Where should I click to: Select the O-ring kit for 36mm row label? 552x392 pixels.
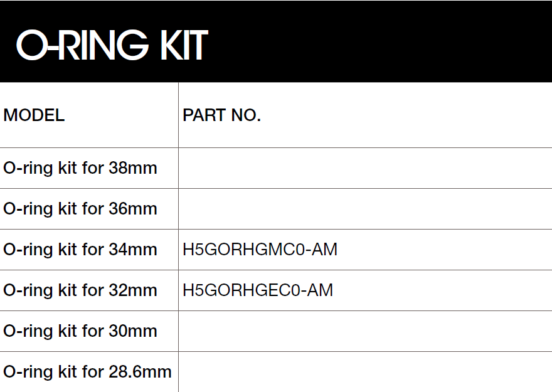click(x=80, y=209)
